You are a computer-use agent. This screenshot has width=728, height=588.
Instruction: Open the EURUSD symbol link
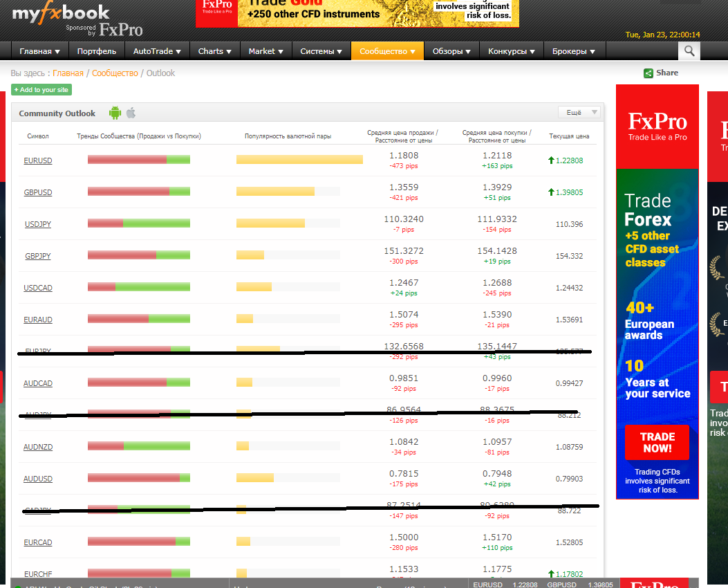click(x=38, y=160)
